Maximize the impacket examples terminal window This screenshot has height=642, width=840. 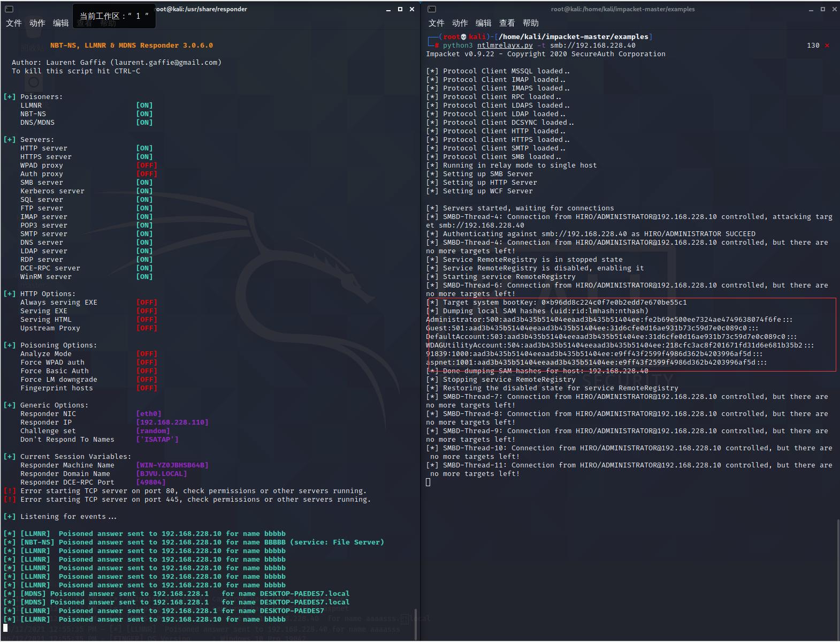tap(823, 9)
